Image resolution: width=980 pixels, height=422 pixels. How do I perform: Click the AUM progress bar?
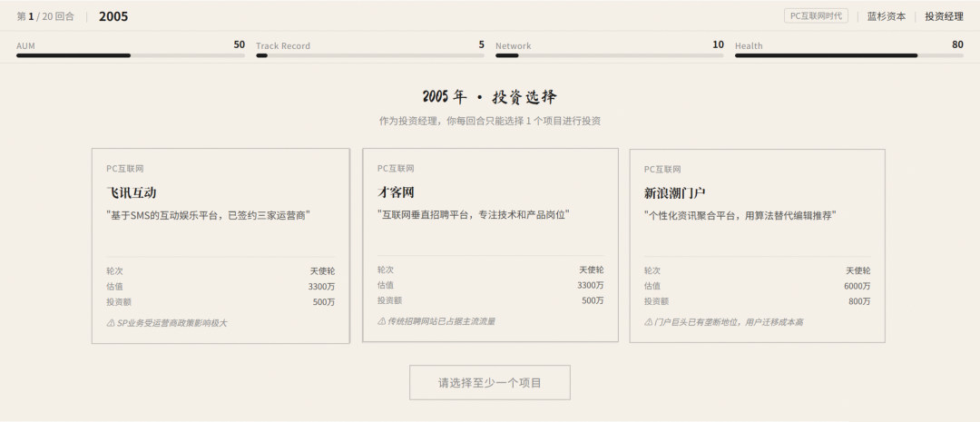131,55
